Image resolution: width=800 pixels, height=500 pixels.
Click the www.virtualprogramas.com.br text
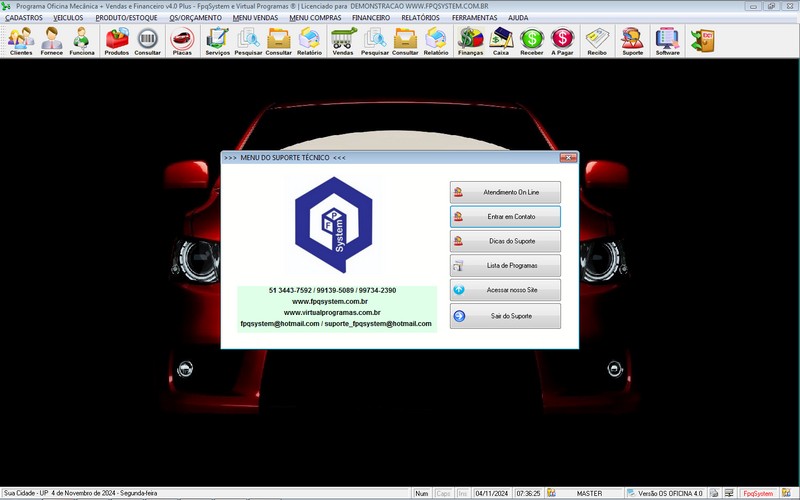[x=332, y=313]
